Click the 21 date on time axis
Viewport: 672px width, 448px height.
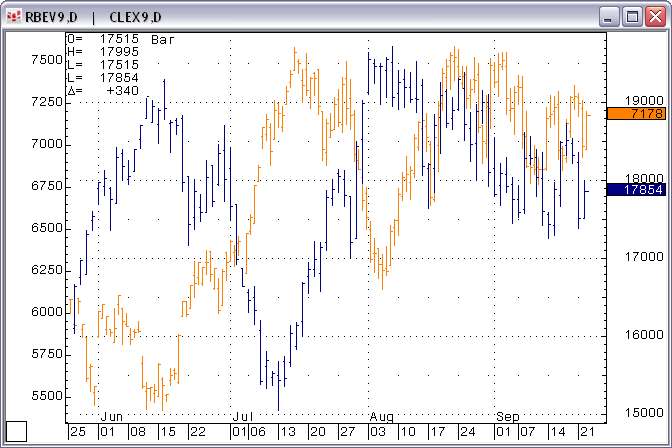pos(588,432)
